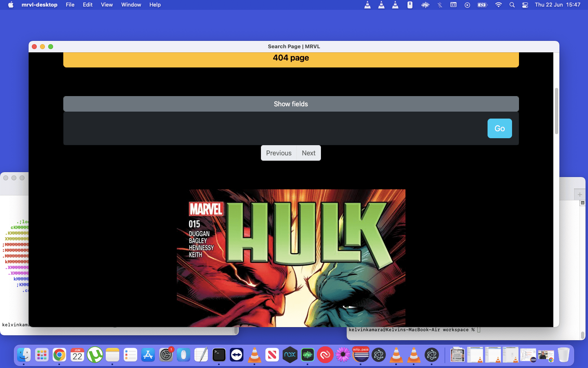
Task: Click the plus button in right Terminal window
Action: point(580,194)
